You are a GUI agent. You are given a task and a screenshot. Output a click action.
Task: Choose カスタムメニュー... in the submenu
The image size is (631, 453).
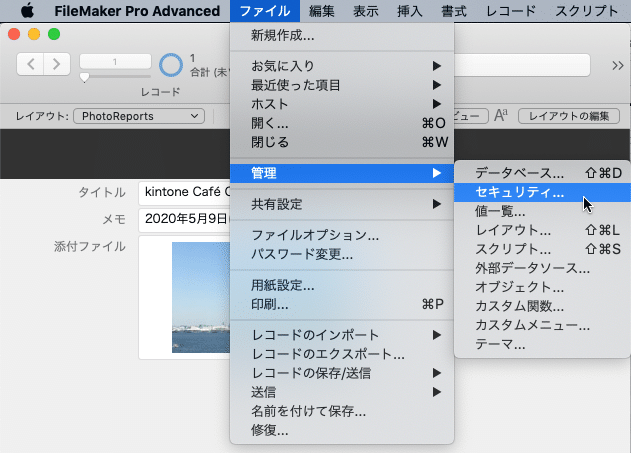tap(542, 325)
